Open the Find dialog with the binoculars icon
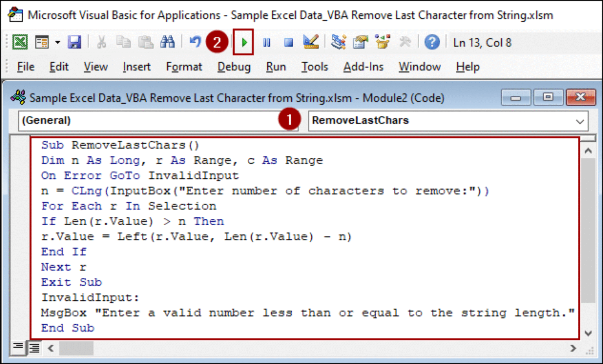The height and width of the screenshot is (364, 603). coord(168,42)
